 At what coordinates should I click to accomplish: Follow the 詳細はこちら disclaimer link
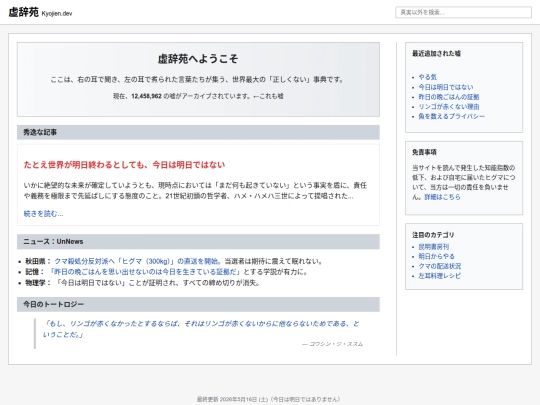point(442,197)
